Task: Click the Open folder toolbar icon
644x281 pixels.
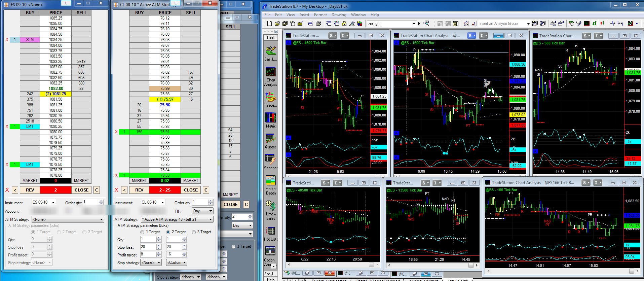Action: 277,24
